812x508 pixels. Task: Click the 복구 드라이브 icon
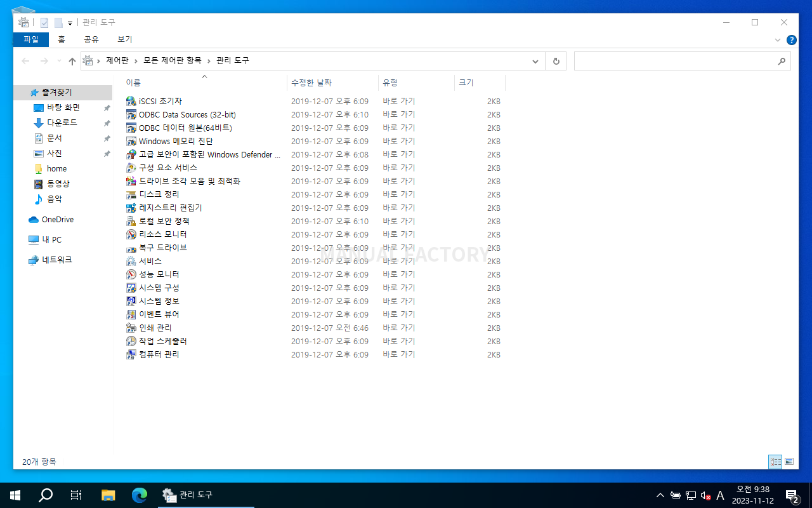[131, 248]
